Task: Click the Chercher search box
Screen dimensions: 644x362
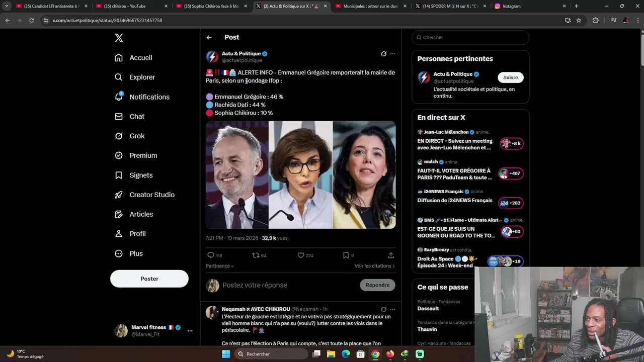Action: coord(470,38)
